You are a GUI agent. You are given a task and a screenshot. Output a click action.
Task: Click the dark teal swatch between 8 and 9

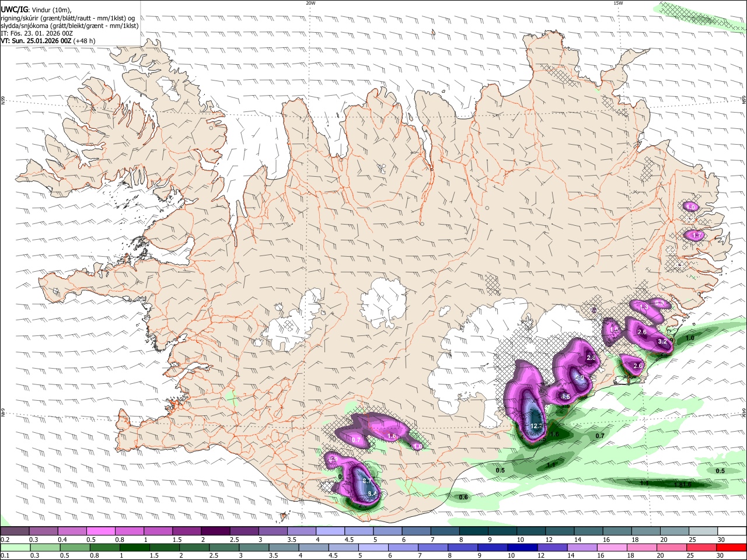point(473,531)
